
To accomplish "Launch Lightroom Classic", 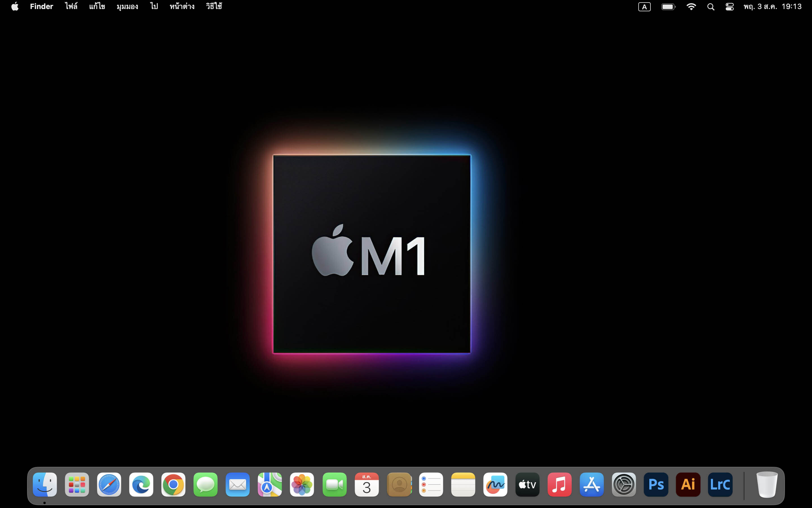I will (720, 485).
